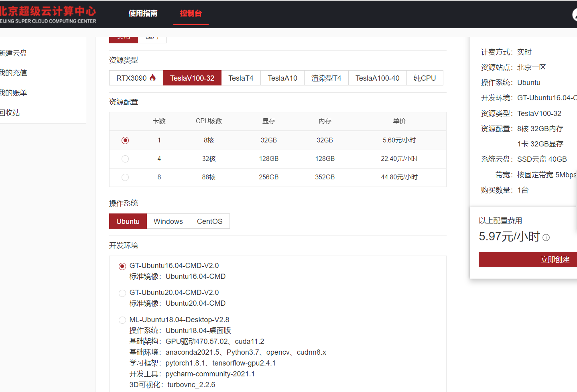This screenshot has width=577, height=392.
Task: Switch to the 控制台 navigation tab
Action: point(191,13)
